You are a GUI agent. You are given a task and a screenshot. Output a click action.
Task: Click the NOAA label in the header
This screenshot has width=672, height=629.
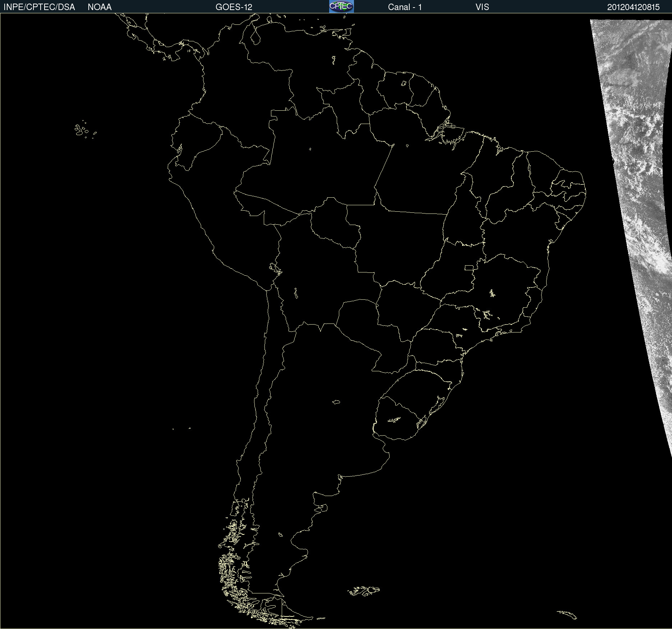tap(100, 7)
